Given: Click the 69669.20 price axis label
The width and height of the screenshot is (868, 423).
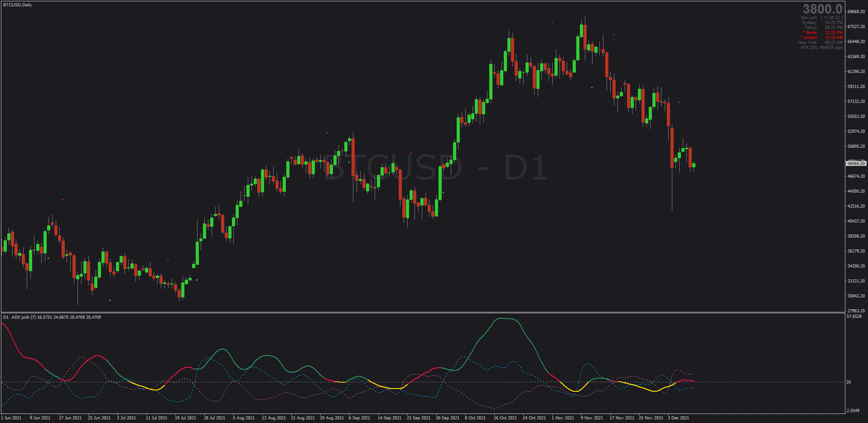Looking at the screenshot, I should pos(856,12).
